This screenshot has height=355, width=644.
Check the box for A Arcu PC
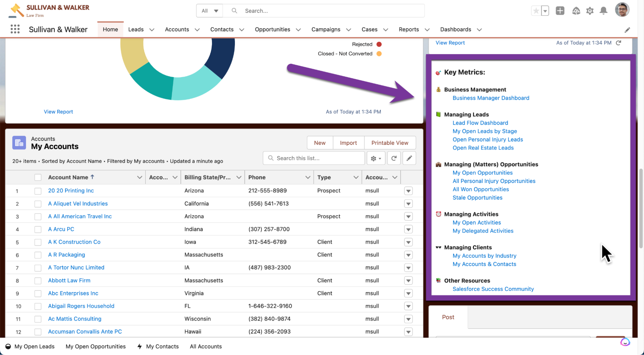(38, 229)
